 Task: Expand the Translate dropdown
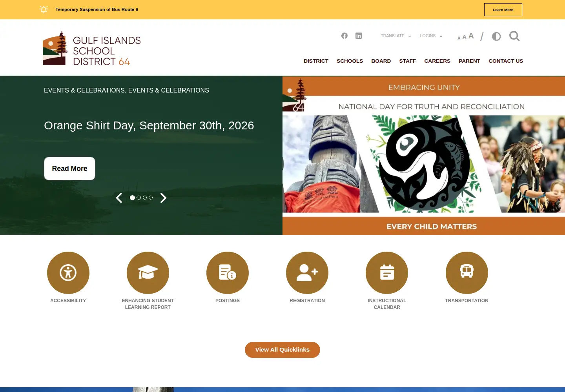396,36
